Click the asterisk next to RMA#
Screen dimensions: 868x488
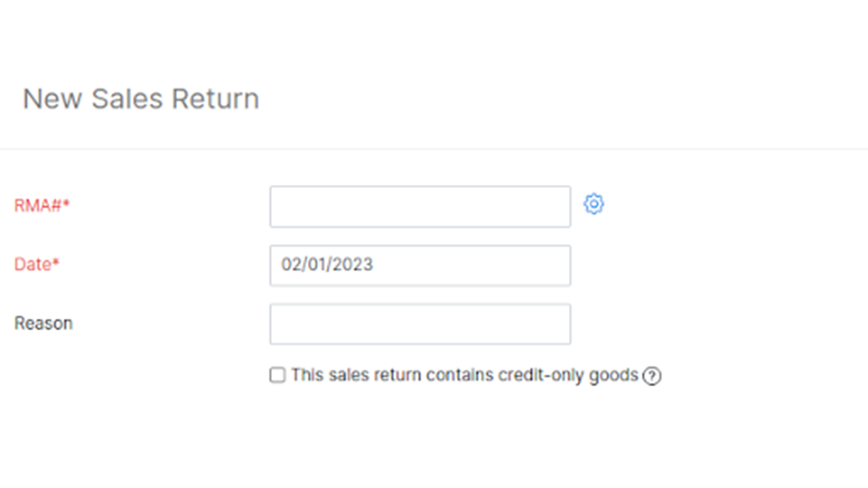pyautogui.click(x=66, y=205)
